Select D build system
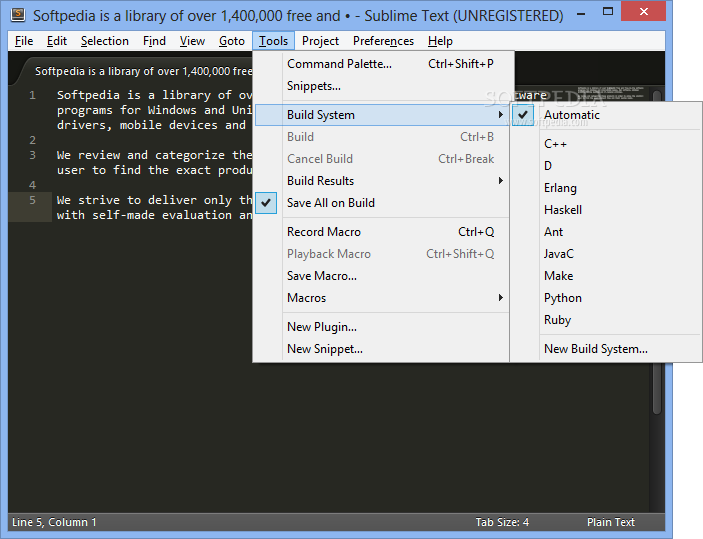 pos(606,166)
